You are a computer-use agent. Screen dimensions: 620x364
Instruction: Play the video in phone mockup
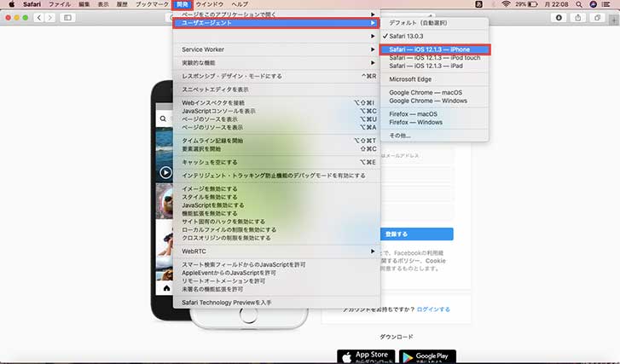pos(165,172)
